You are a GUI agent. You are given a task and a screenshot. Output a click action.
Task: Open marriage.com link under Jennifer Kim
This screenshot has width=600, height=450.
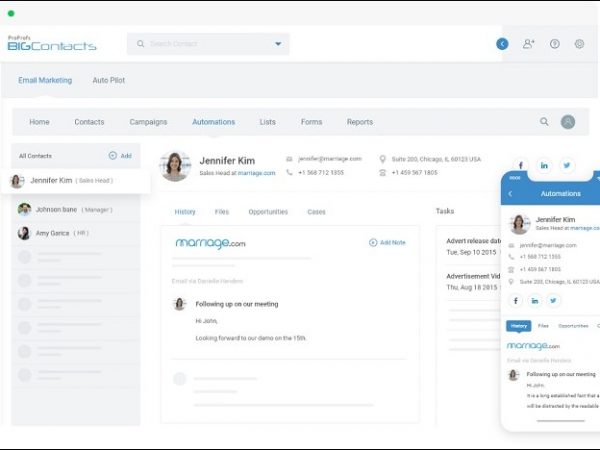coord(256,173)
